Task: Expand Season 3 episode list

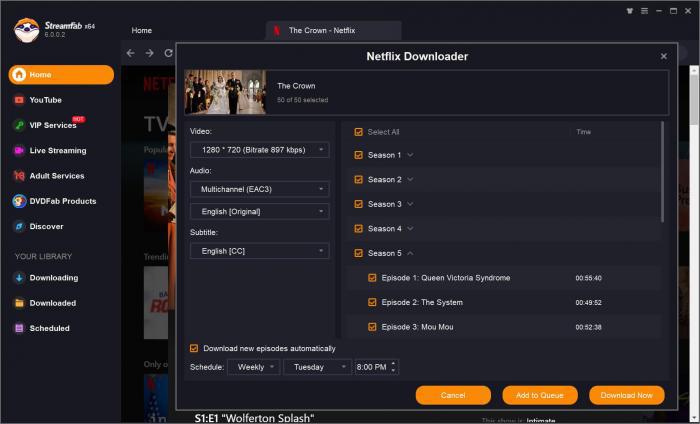Action: pyautogui.click(x=410, y=204)
